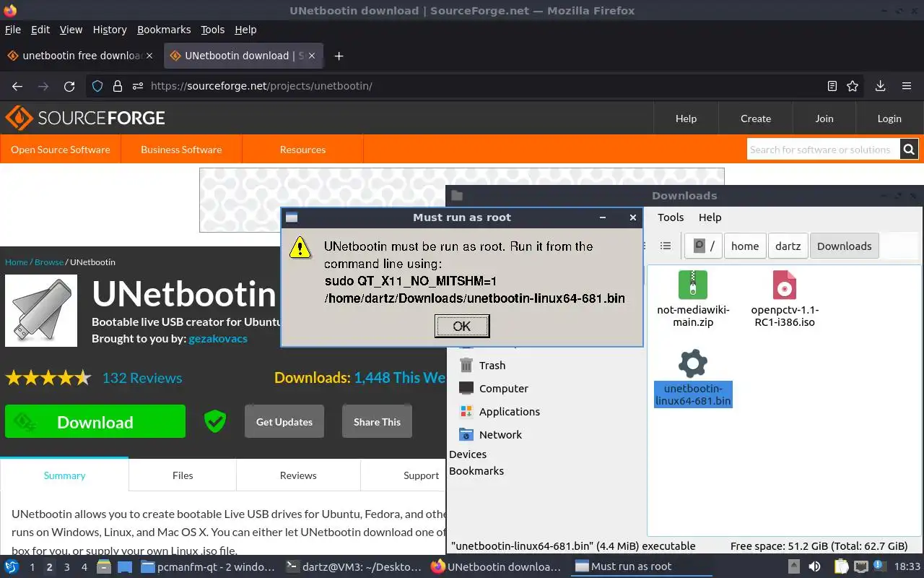Open the Firefox View menu
This screenshot has height=578, width=924.
(x=71, y=30)
